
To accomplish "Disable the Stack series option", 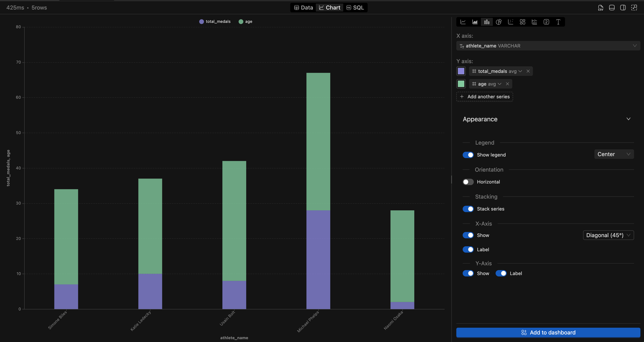I will tap(468, 209).
